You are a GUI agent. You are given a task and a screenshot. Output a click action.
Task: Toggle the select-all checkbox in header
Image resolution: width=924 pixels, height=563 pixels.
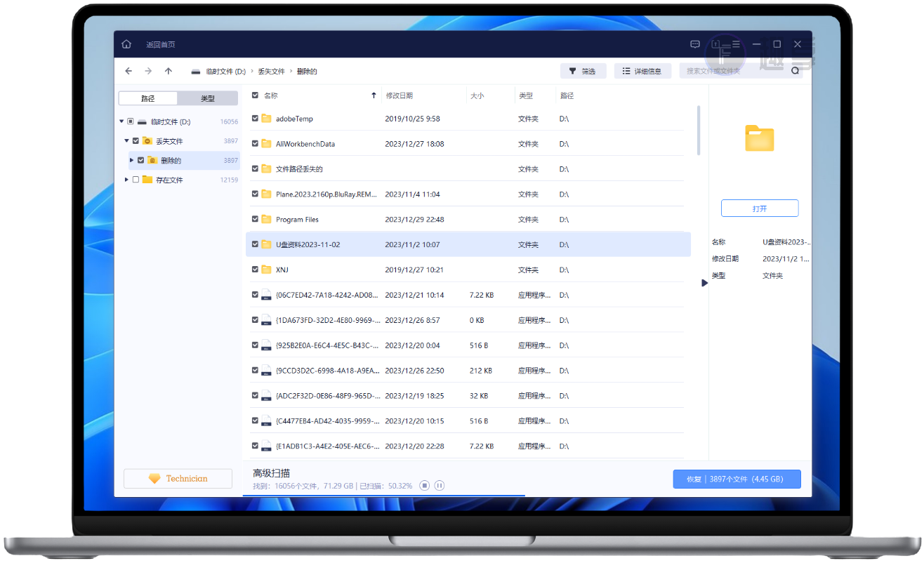(x=255, y=95)
